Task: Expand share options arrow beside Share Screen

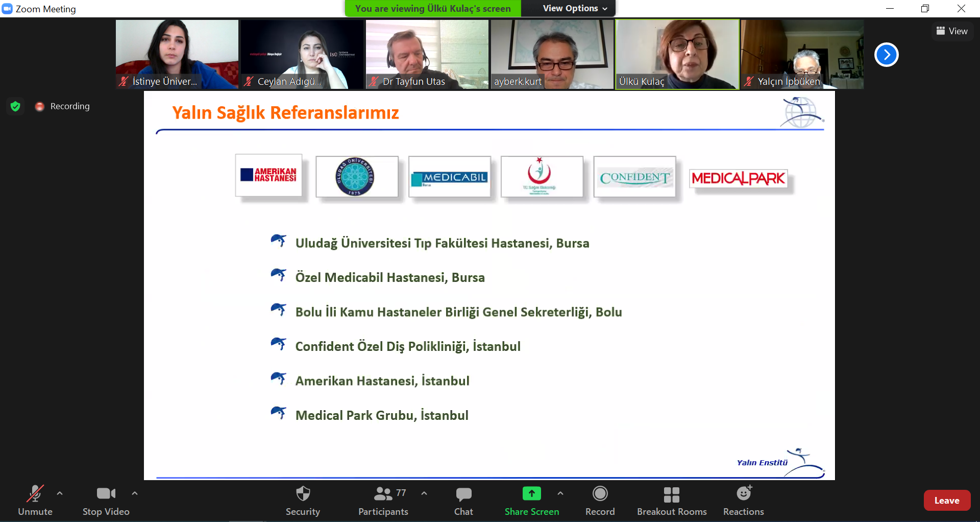Action: click(560, 493)
